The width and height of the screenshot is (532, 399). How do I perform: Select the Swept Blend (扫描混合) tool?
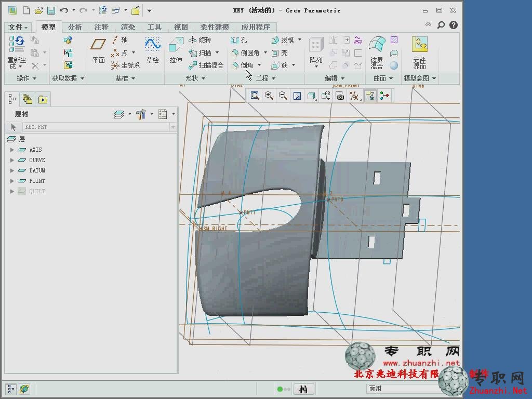[x=206, y=65]
